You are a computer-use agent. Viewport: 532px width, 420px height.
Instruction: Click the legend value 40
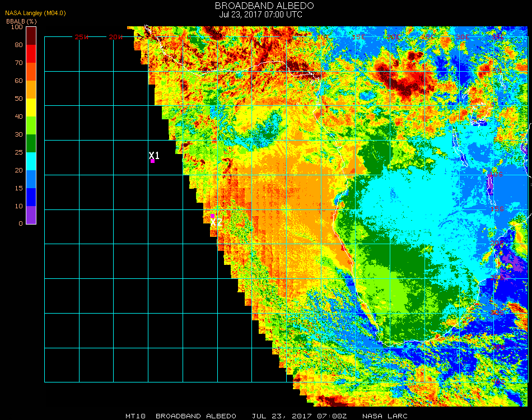(18, 116)
